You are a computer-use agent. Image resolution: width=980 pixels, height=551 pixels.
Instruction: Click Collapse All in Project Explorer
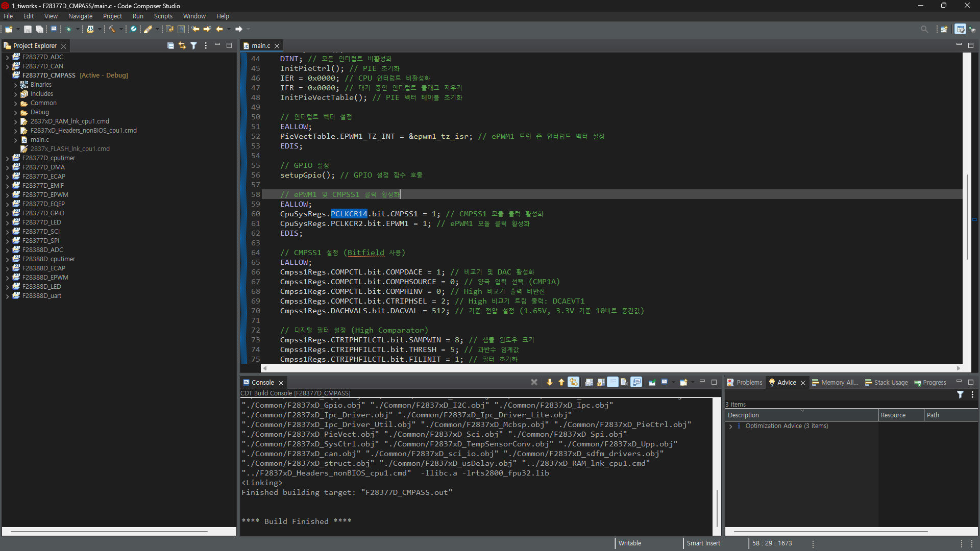pos(170,46)
